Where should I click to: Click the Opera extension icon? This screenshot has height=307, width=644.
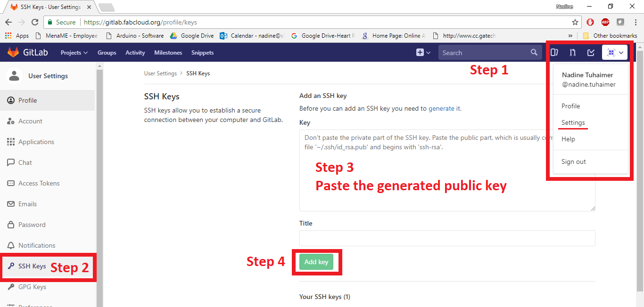click(x=590, y=22)
